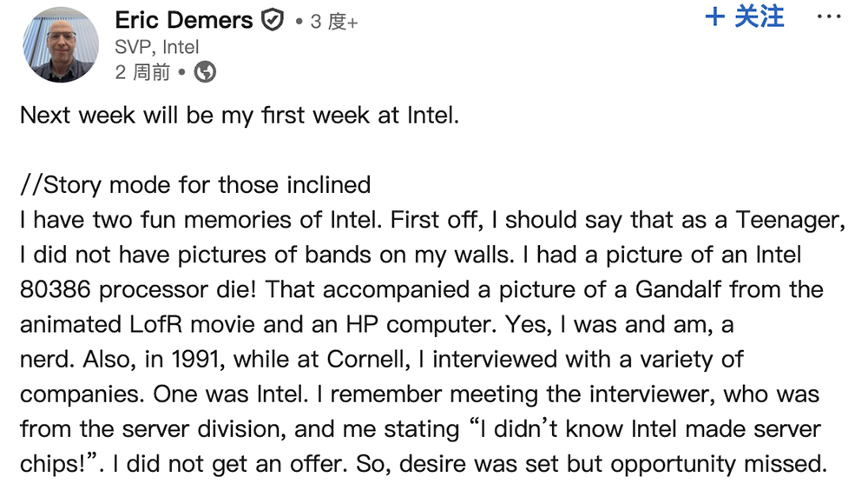The image size is (868, 490).
Task: Click the "3 度+" connection degree label
Action: pyautogui.click(x=334, y=23)
